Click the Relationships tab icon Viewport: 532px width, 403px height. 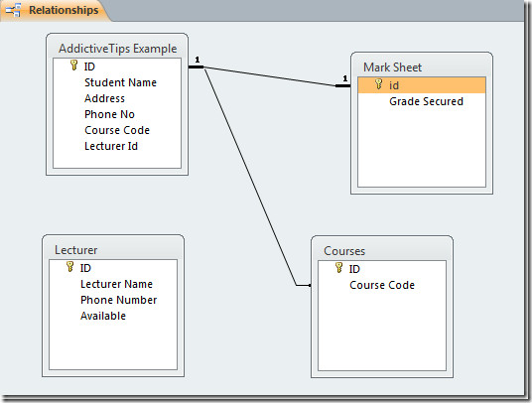[14, 10]
